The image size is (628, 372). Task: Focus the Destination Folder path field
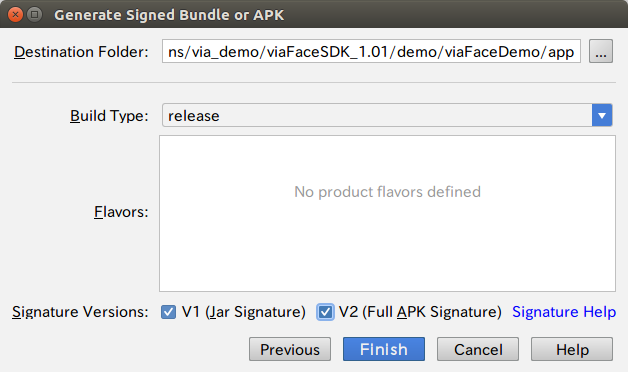pos(371,51)
